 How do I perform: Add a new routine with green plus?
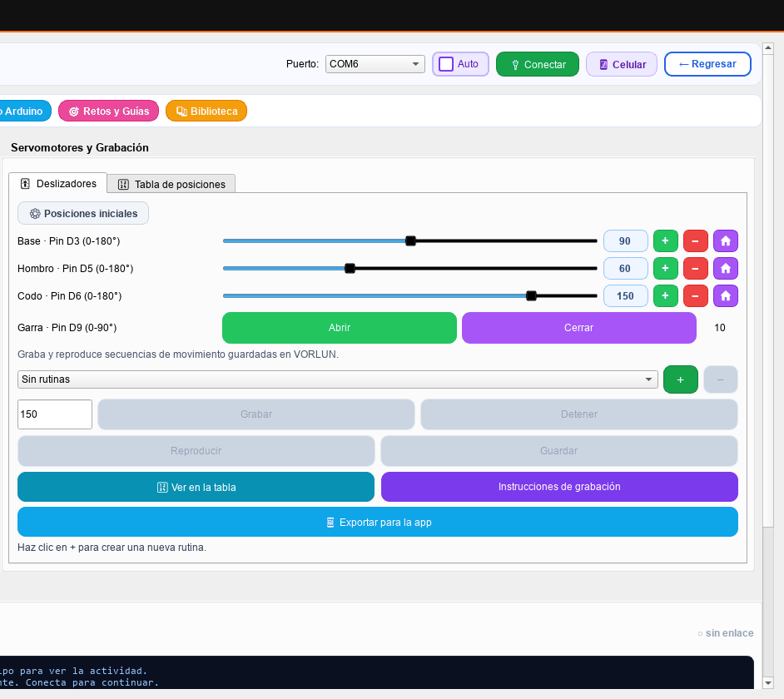[x=681, y=379]
